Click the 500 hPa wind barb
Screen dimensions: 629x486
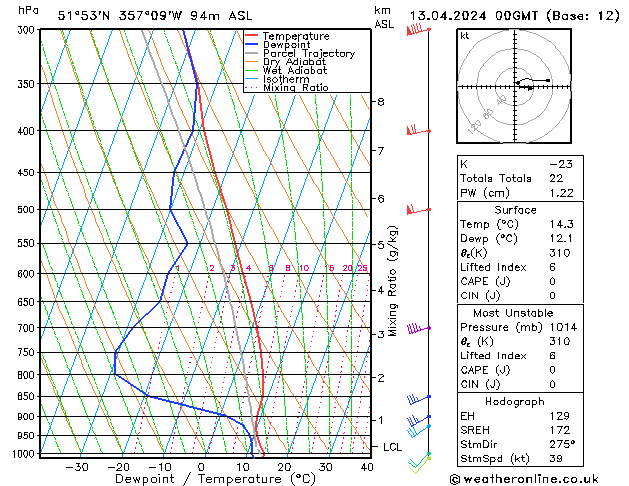(418, 209)
